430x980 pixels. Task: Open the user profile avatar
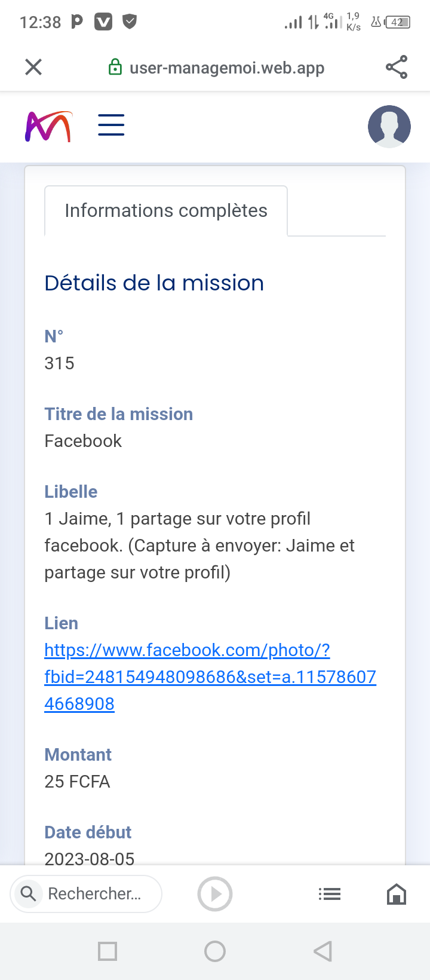click(x=389, y=127)
